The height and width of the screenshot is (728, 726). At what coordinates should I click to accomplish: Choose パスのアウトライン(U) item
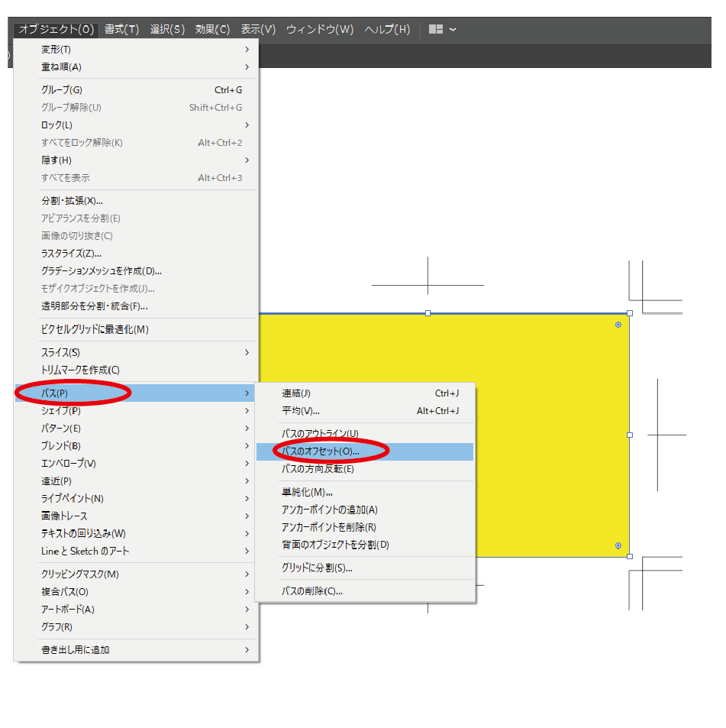coord(365,434)
